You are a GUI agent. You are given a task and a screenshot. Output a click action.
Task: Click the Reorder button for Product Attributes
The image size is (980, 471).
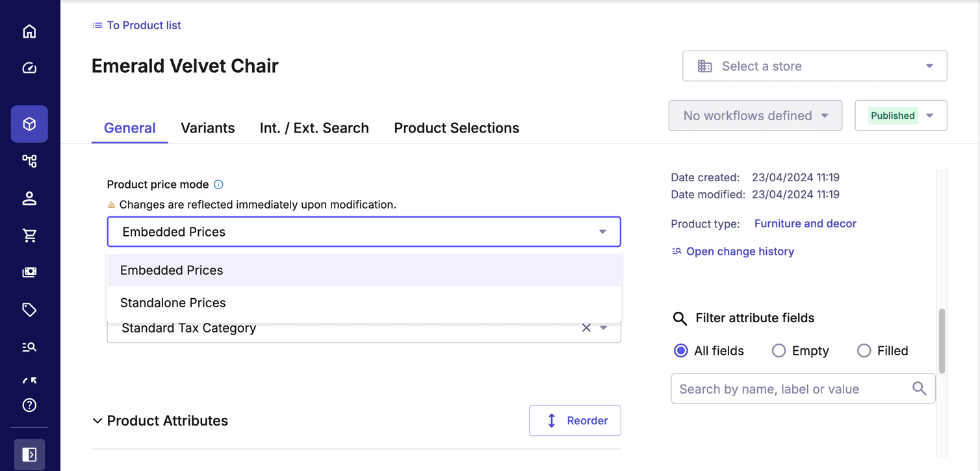(x=574, y=420)
